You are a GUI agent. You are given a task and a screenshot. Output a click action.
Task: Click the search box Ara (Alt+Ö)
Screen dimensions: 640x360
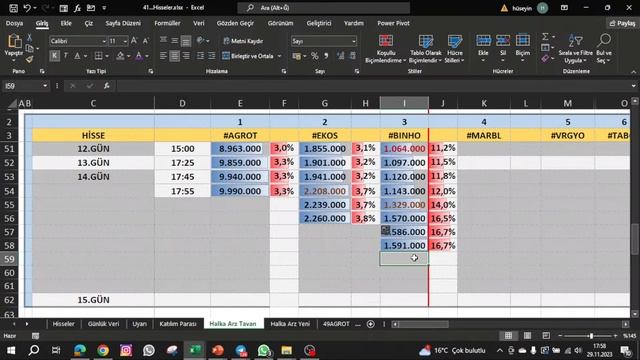click(x=324, y=8)
